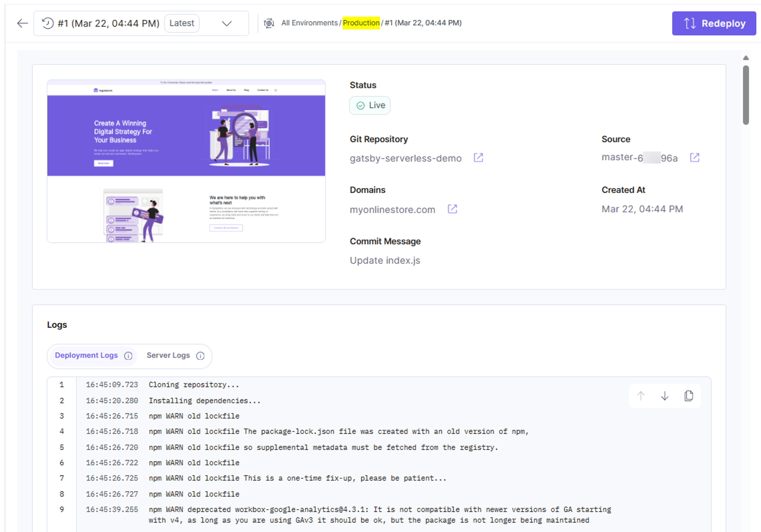Copy the logs using the clipboard icon

coord(689,395)
